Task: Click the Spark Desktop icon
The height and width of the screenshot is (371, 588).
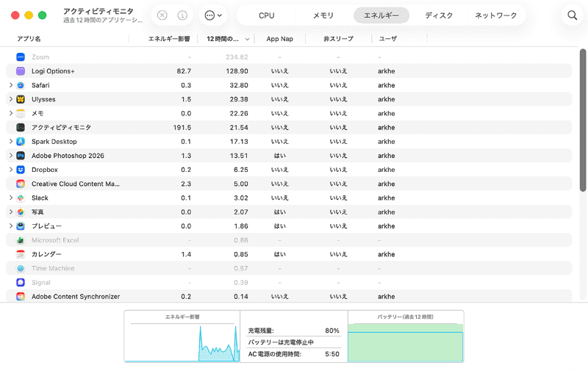Action: click(21, 142)
